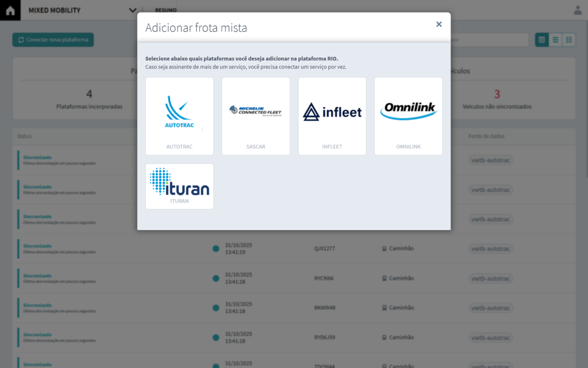The height and width of the screenshot is (368, 588).
Task: Click the status dot in the QJX1277 row
Action: (216, 249)
